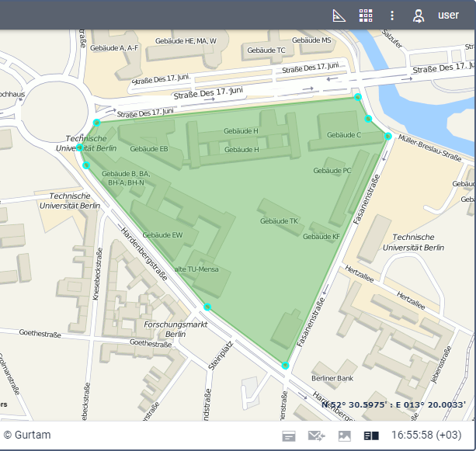Click the geofence vertex near Steinplatz

[207, 307]
